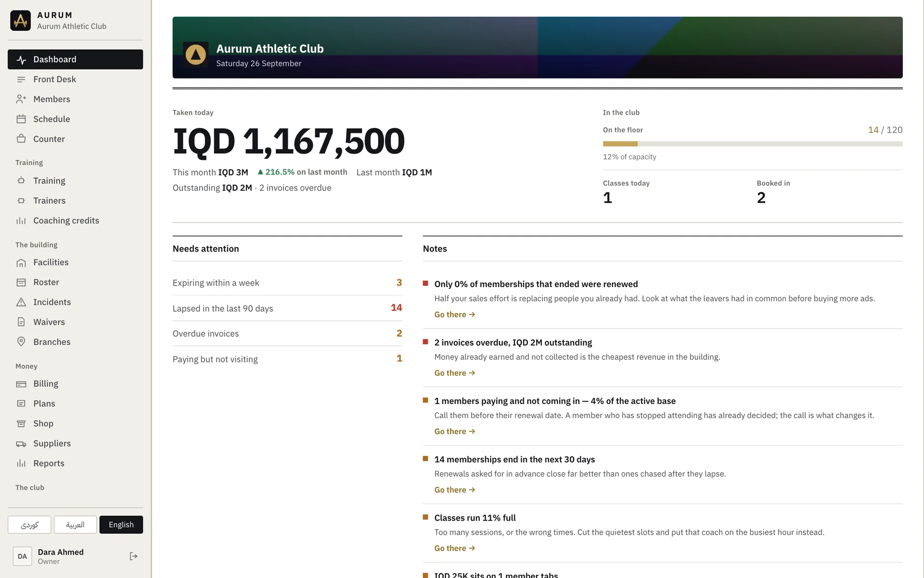Viewport: 924px width, 578px height.
Task: Click note title about 0% memberships renewed
Action: point(536,284)
